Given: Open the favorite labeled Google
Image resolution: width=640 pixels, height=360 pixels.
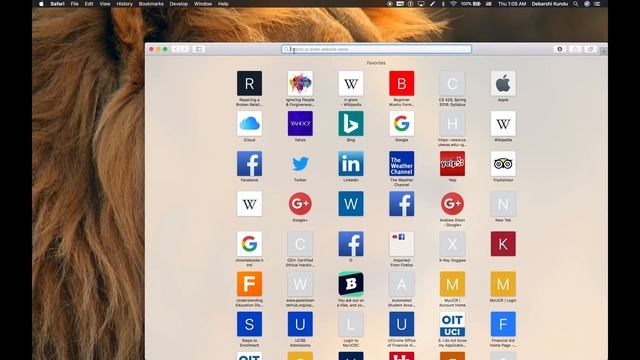Looking at the screenshot, I should click(x=401, y=124).
